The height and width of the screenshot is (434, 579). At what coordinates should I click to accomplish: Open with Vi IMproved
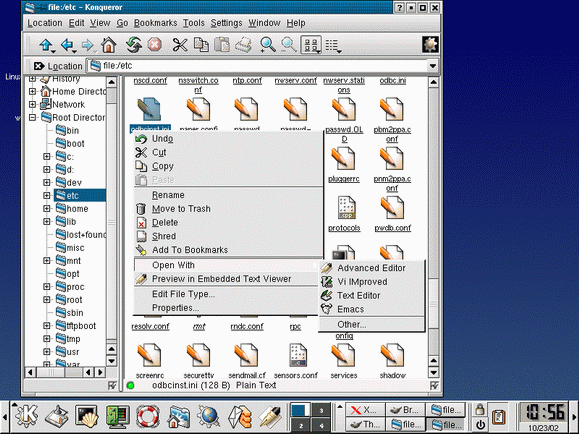coord(371,282)
